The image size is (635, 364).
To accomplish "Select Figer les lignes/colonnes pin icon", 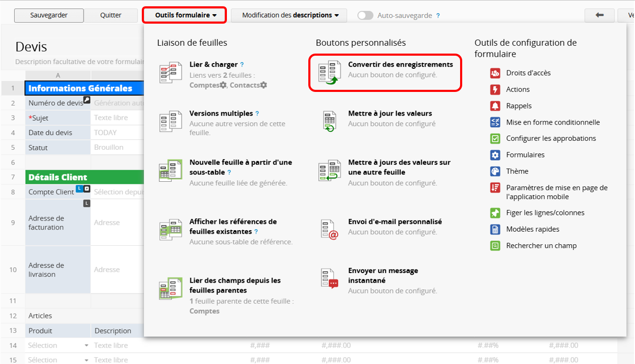I will (x=495, y=213).
